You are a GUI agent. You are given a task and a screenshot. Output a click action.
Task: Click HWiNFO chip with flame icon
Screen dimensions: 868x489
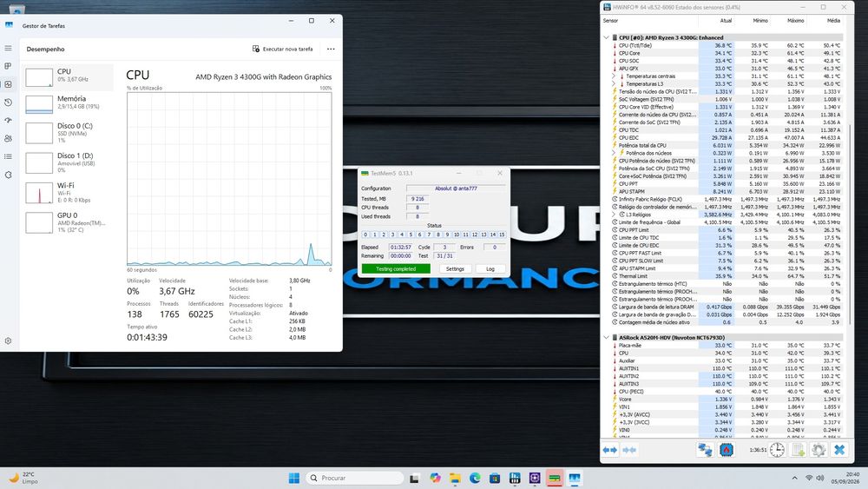(727, 450)
